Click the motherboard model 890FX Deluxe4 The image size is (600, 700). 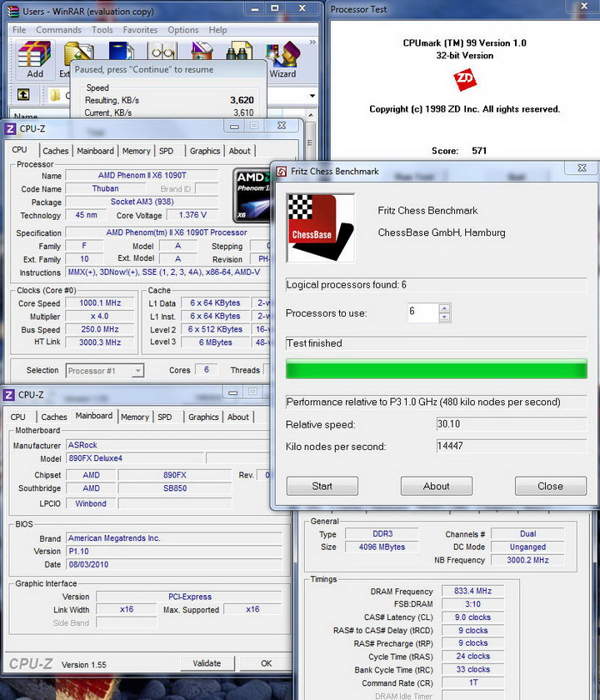pos(135,458)
